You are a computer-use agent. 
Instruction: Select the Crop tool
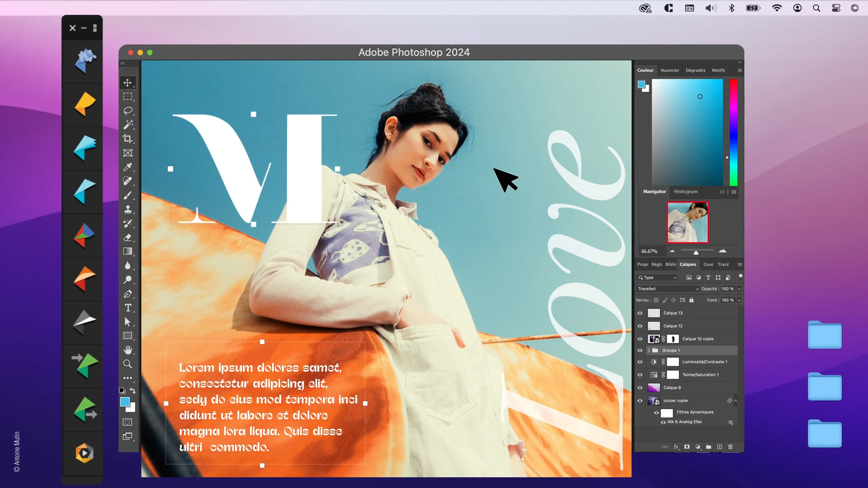pos(127,139)
